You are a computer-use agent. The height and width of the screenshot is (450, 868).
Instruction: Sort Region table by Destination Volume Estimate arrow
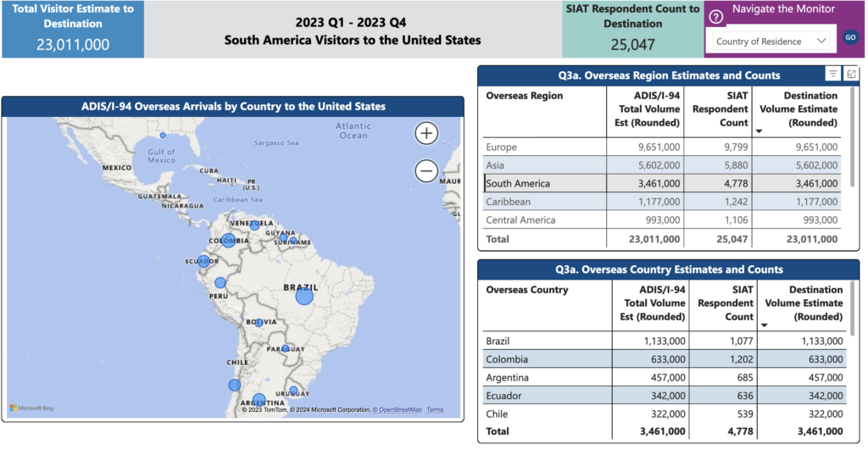[759, 131]
